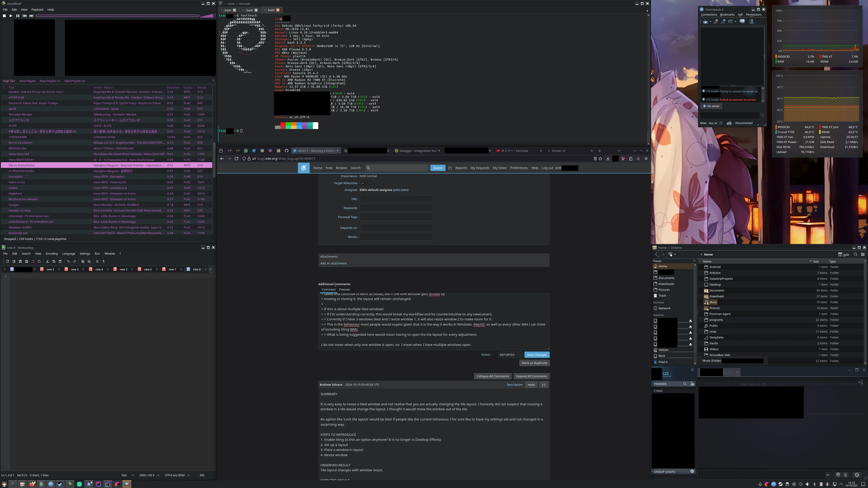
Task: Click the zoom in icon in Notepadqq
Action: tap(83, 261)
